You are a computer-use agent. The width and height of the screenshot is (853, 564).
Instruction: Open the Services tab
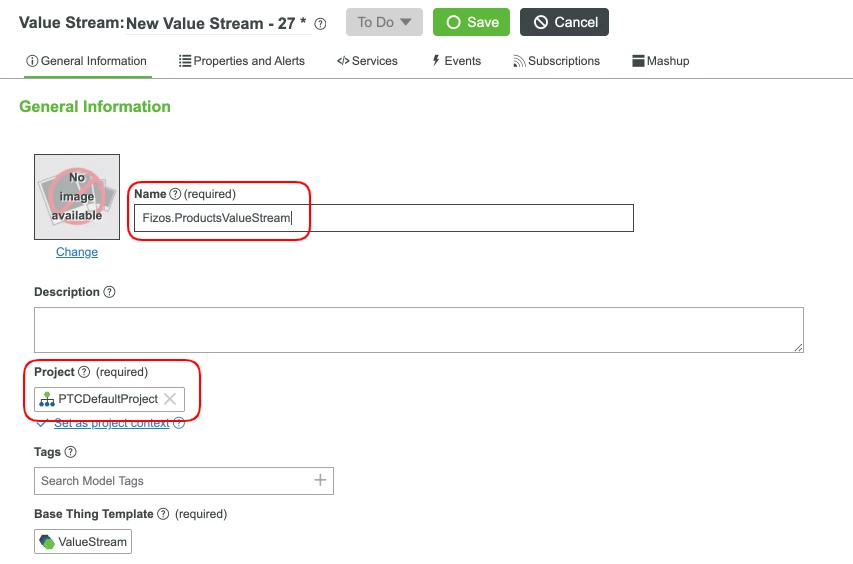pyautogui.click(x=367, y=61)
